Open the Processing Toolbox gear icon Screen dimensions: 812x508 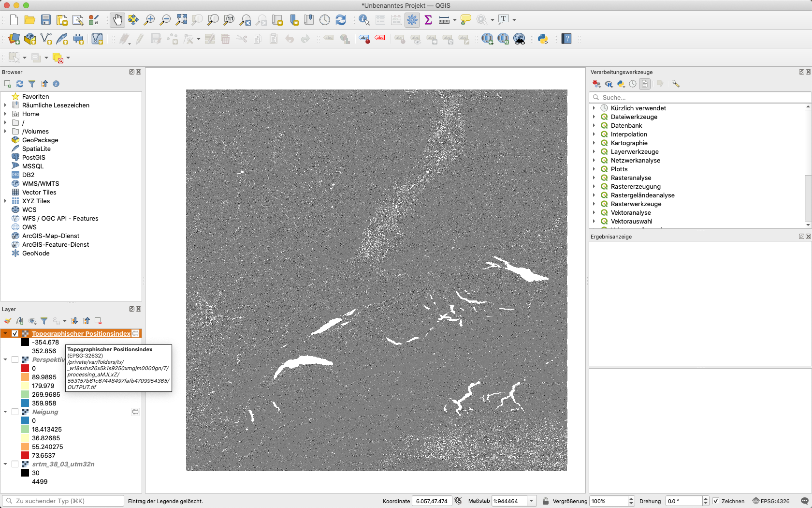click(412, 20)
